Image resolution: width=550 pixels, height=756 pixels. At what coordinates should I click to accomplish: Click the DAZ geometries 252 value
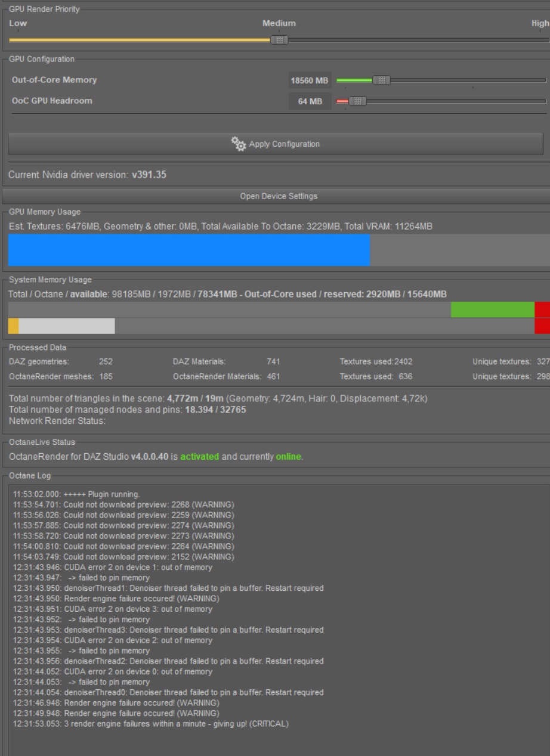(x=106, y=361)
